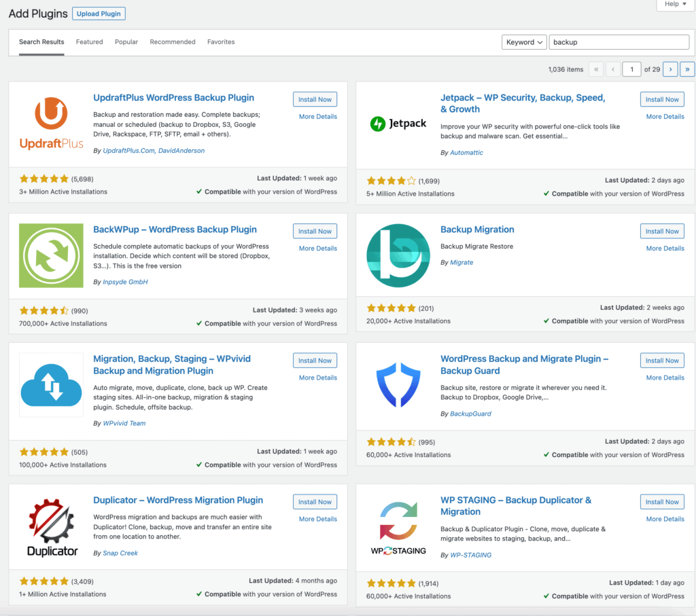Image resolution: width=696 pixels, height=616 pixels.
Task: Install the UpdraftPlus plugin now
Action: (315, 99)
